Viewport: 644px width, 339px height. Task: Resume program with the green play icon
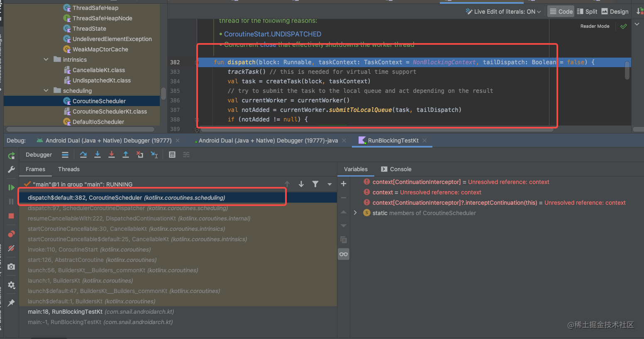pyautogui.click(x=11, y=187)
